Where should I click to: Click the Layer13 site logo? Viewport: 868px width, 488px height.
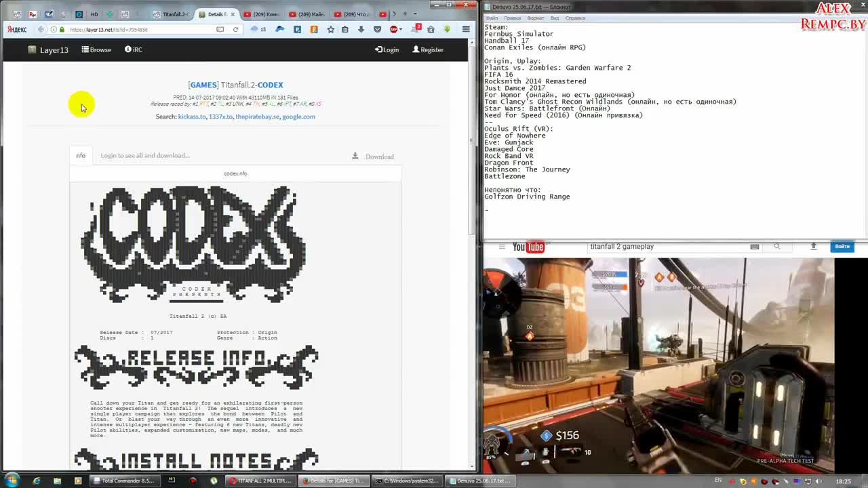48,49
